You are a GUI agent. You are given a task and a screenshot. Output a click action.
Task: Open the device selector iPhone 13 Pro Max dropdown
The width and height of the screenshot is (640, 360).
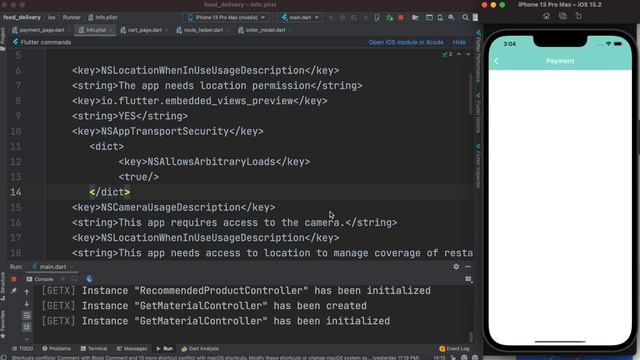pyautogui.click(x=226, y=18)
